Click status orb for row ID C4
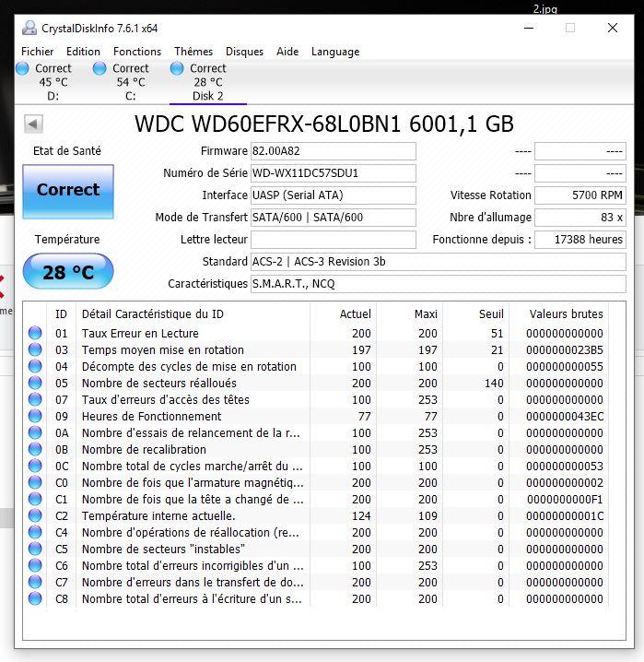 [x=35, y=532]
